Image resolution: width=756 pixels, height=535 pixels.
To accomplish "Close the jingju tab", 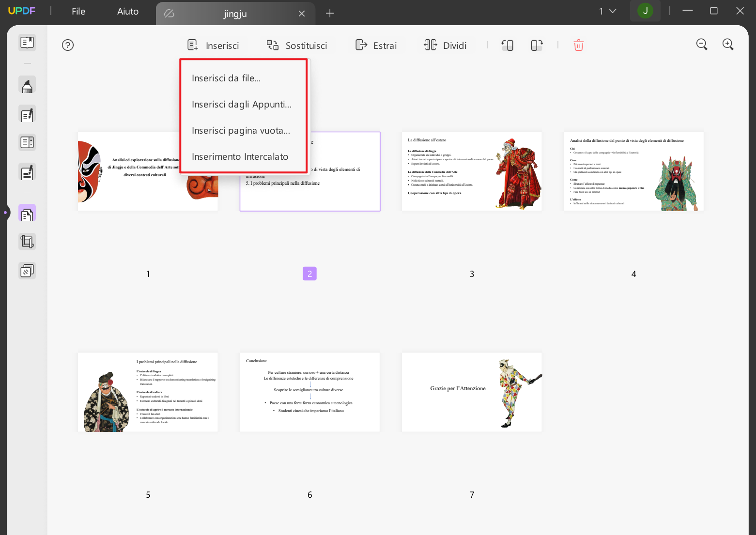I will click(302, 14).
